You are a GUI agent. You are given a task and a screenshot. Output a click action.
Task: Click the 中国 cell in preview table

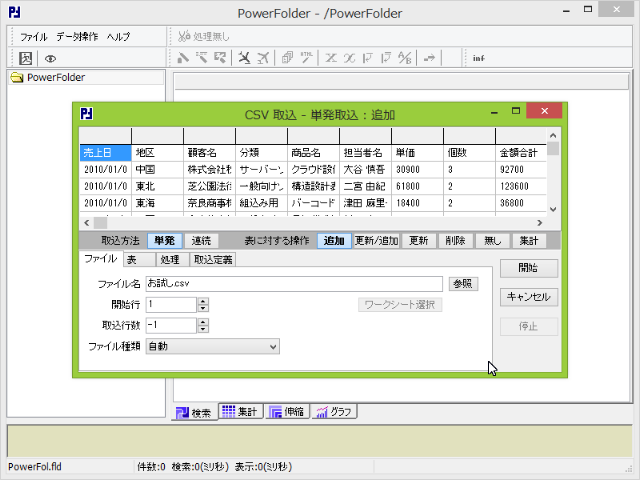point(157,169)
